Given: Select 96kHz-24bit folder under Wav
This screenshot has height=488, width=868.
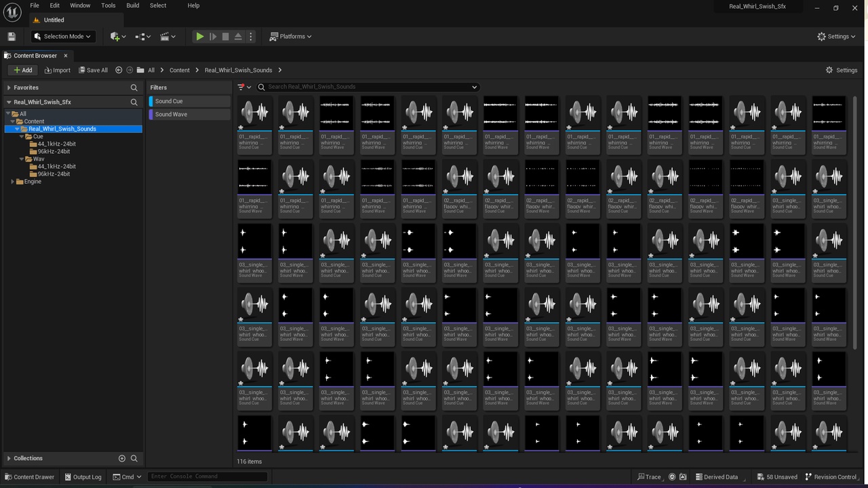Looking at the screenshot, I should tap(54, 174).
